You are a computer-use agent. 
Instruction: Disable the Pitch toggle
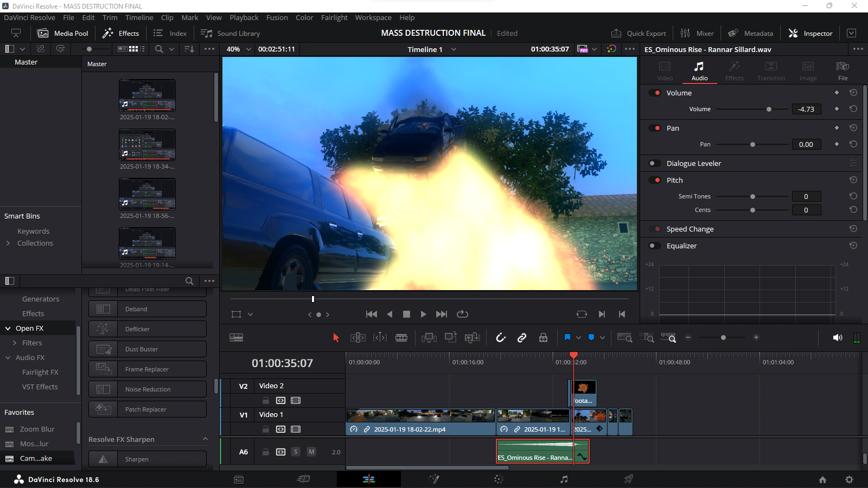coord(654,181)
